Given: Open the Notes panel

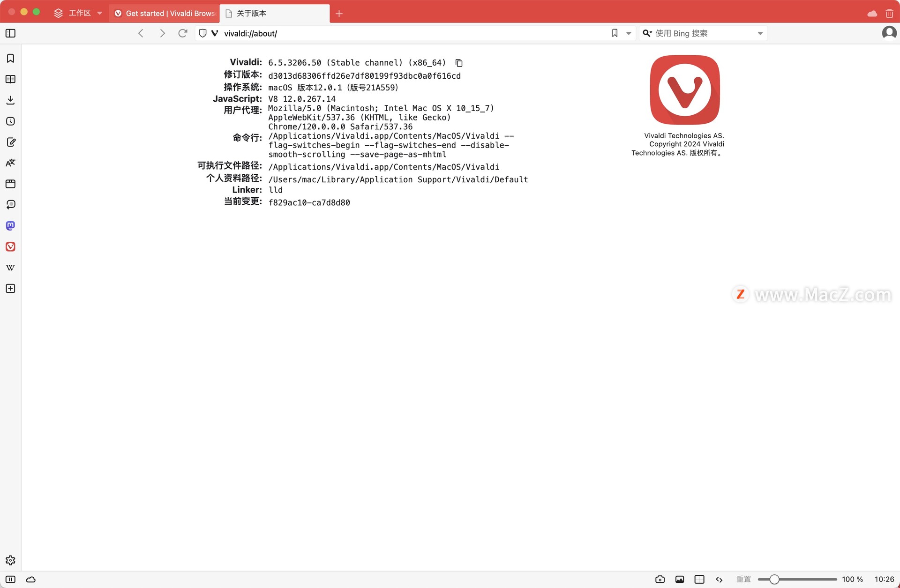Looking at the screenshot, I should click(x=10, y=142).
